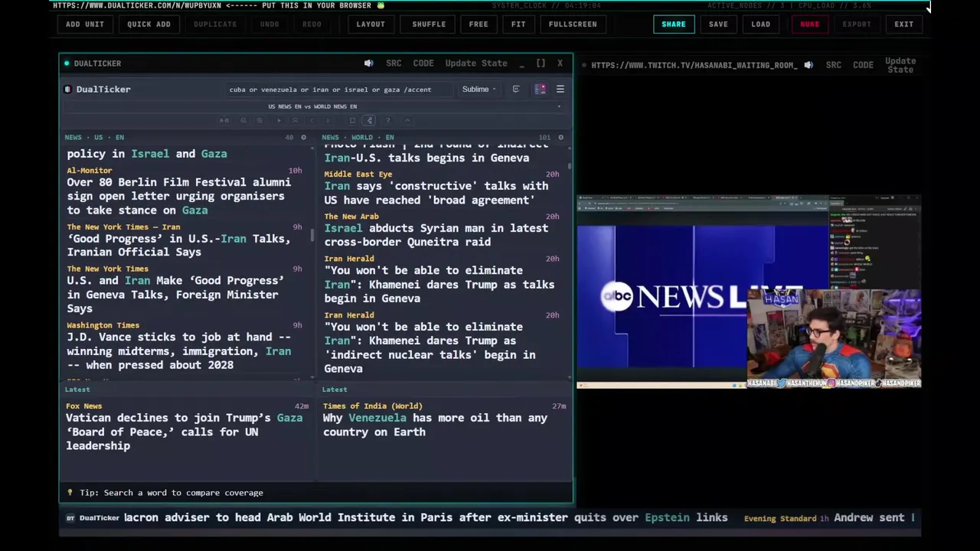The height and width of the screenshot is (551, 980).
Task: Open the help question mark icon
Action: (x=388, y=120)
